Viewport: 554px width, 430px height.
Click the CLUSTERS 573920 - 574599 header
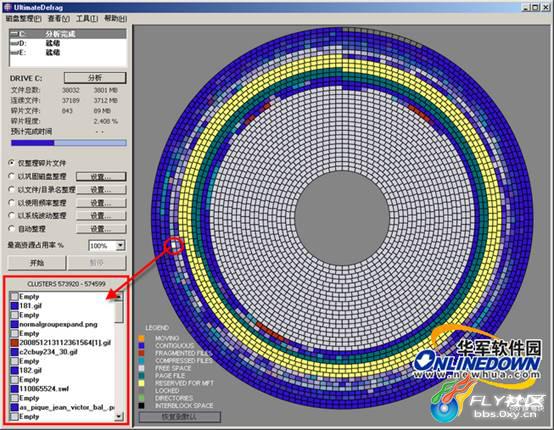tap(66, 284)
